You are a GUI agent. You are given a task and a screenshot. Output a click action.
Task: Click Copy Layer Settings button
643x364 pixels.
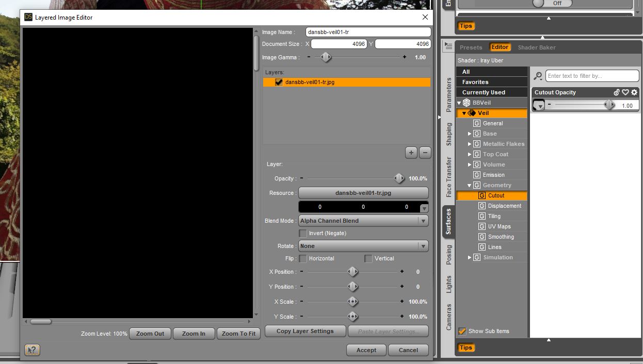tap(305, 331)
